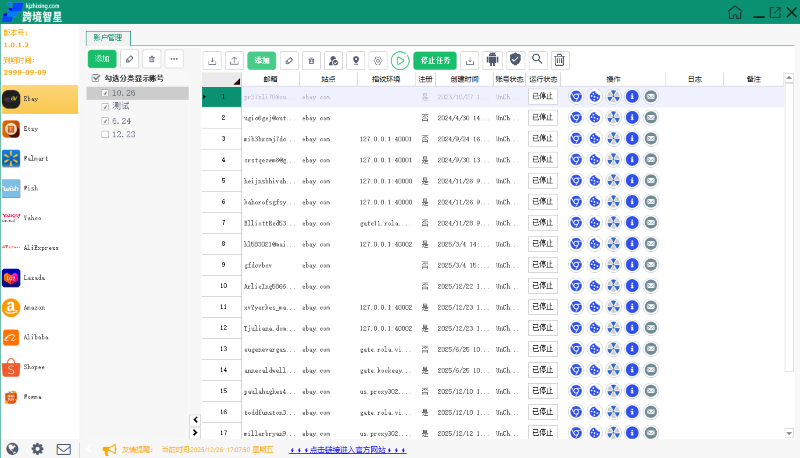
Task: Open the search magnifier tool
Action: point(538,60)
